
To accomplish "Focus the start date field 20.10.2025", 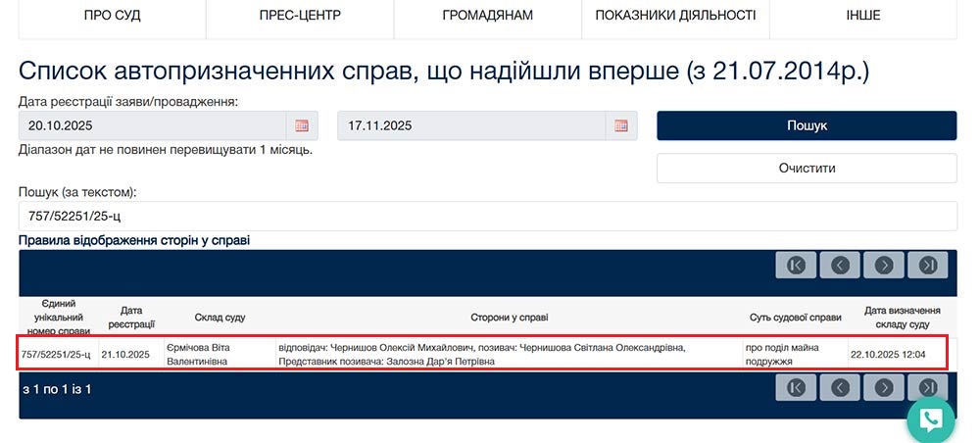I will [153, 125].
